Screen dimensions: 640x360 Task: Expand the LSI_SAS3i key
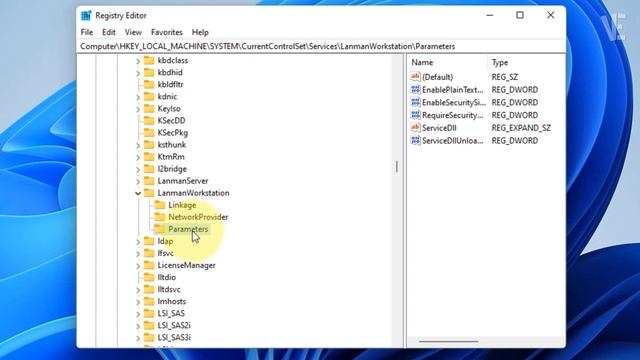[x=138, y=338]
